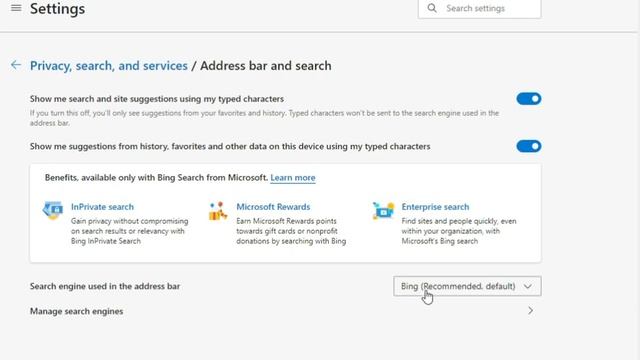This screenshot has height=360, width=640.
Task: Click the InPrivate search icon
Action: click(53, 210)
